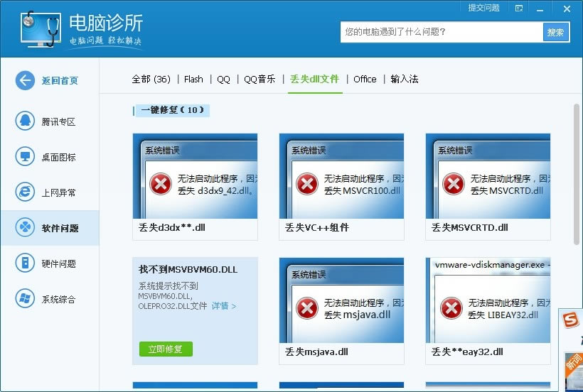583x392 pixels.
Task: Click the 提交问题 link in title bar
Action: tap(483, 9)
